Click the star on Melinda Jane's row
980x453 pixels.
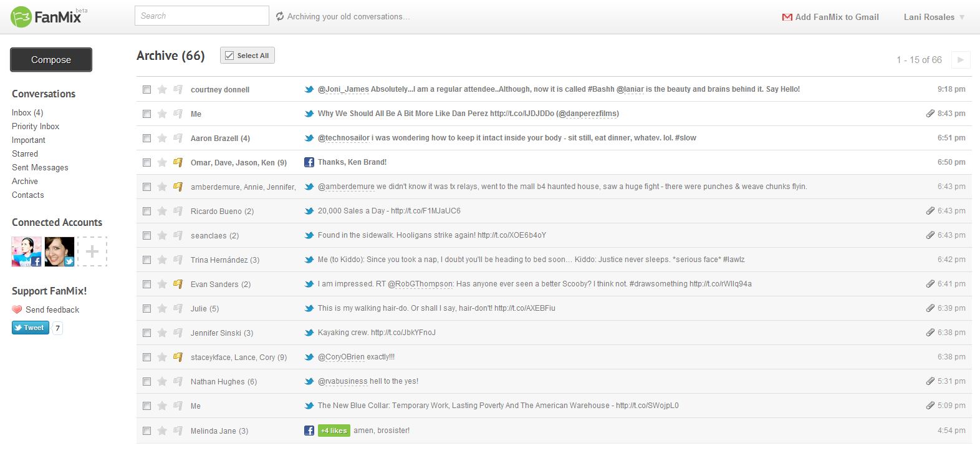[x=162, y=431]
